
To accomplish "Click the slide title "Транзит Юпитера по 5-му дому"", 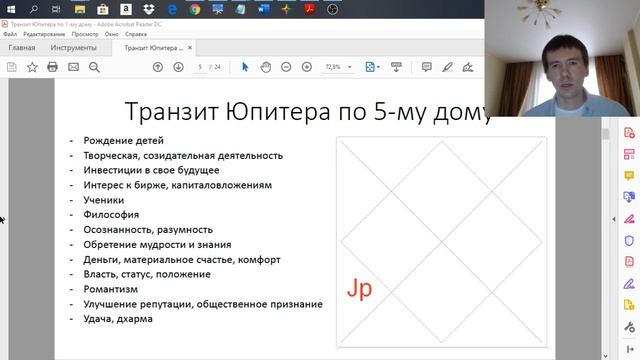I will point(309,111).
